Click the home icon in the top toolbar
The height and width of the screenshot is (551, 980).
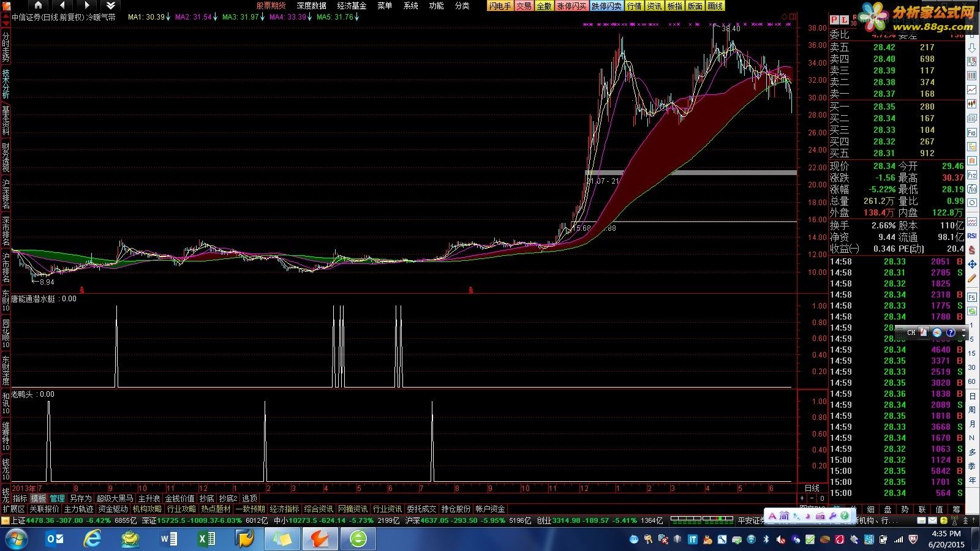38,5
